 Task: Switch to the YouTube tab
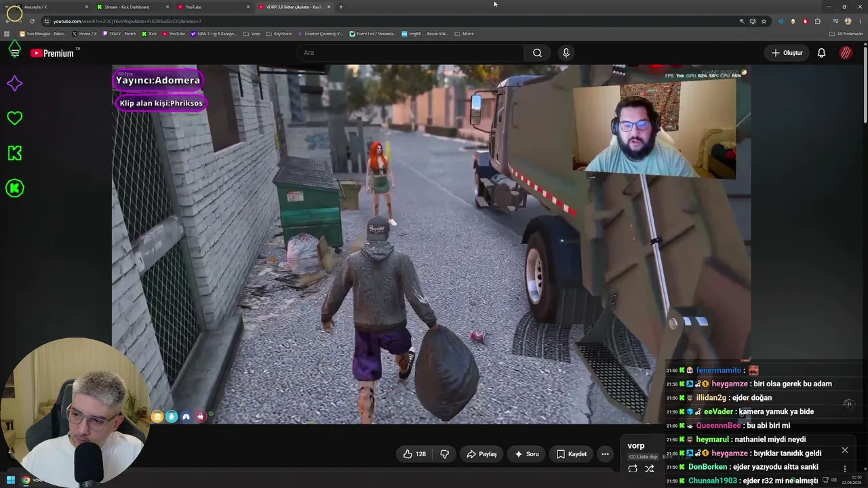click(x=213, y=7)
